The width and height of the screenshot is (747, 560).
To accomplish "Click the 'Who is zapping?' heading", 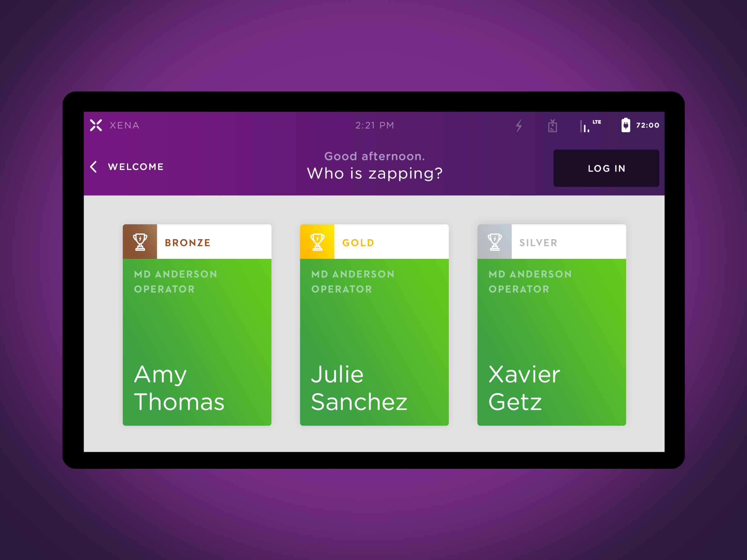I will coord(374,174).
